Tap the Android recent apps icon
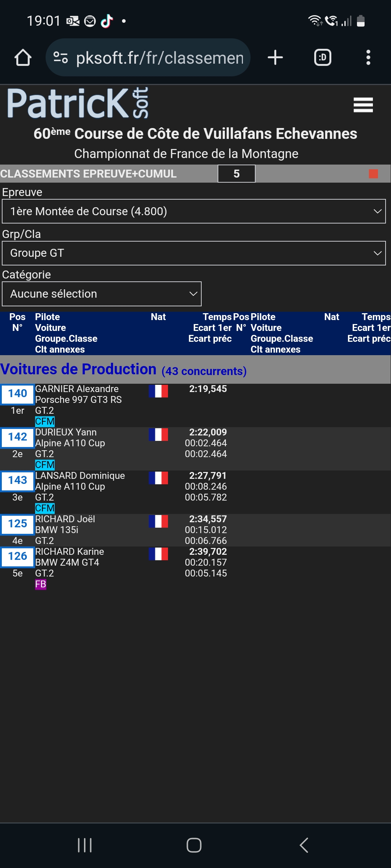The width and height of the screenshot is (391, 868). (85, 845)
